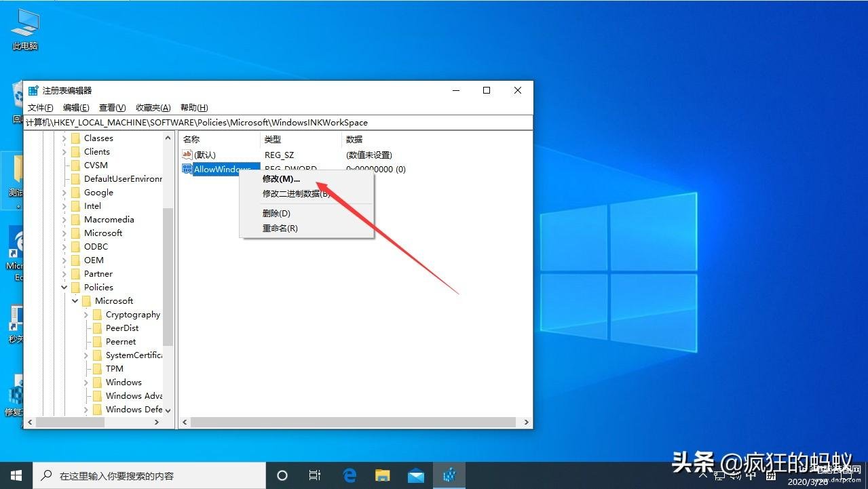Maximize the Registry Editor window

coord(487,90)
